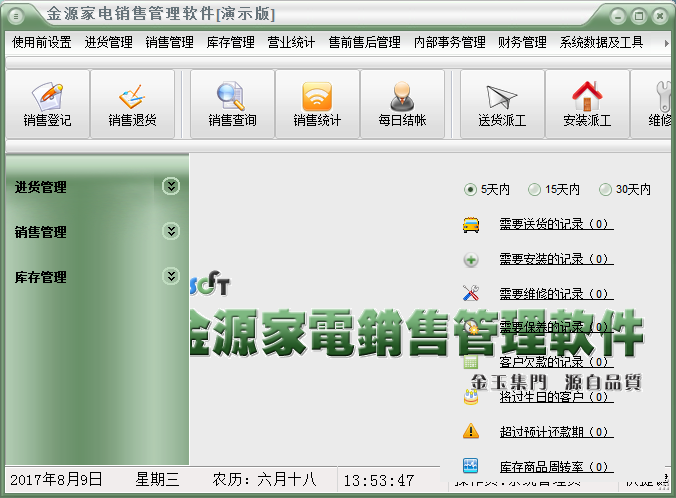Click the warning triangle icon beside 超过预计还款期
676x498 pixels.
click(471, 431)
